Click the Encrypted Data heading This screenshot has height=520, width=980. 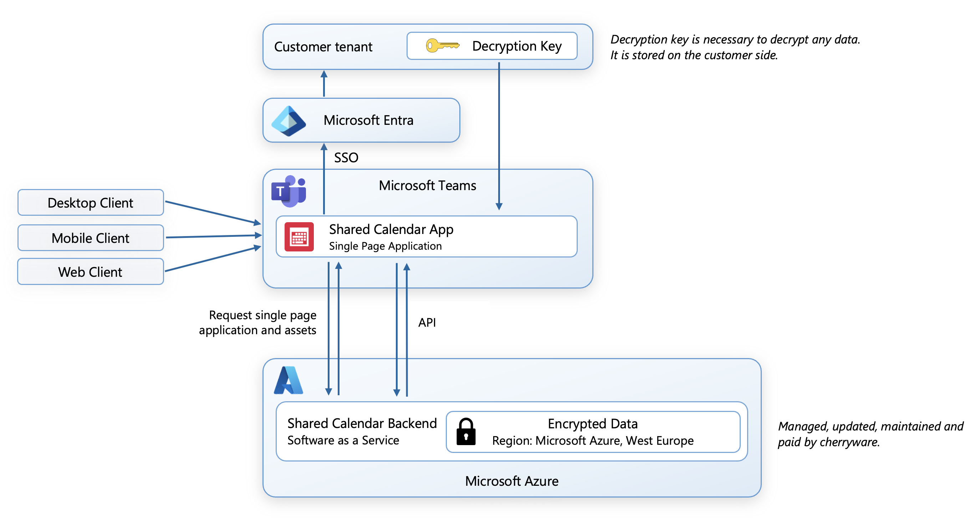[592, 423]
